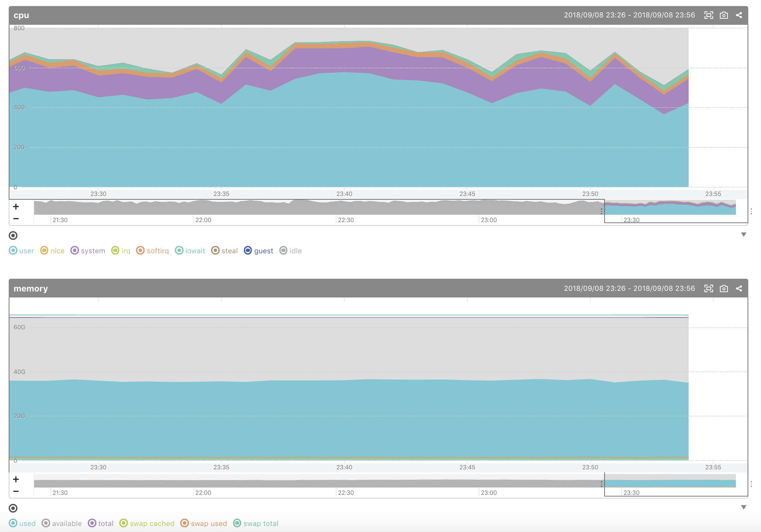Toggle the user series in cpu legend

pyautogui.click(x=21, y=250)
